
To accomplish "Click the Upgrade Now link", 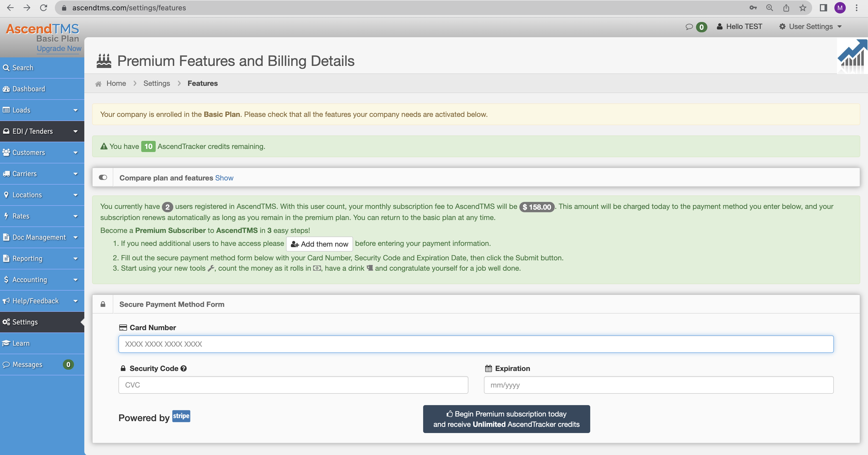I will click(x=59, y=49).
